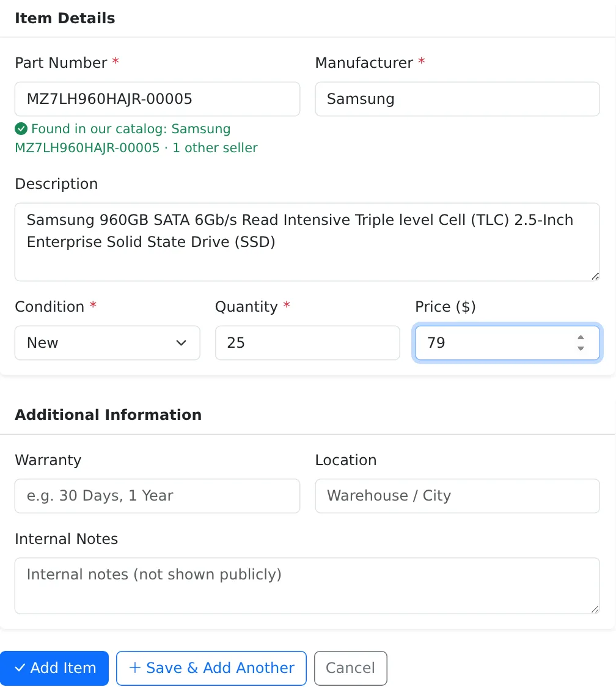
Task: Click the Location Warehouse / City field
Action: [457, 496]
